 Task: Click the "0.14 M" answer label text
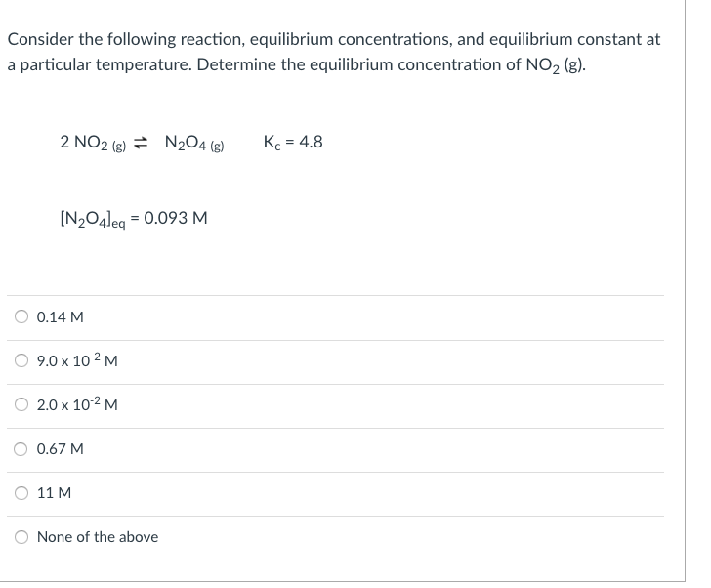click(60, 316)
